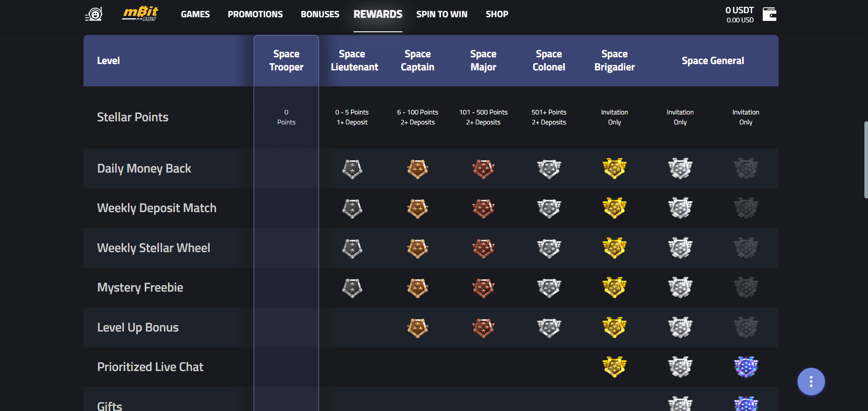Screen dimensions: 868x411
Task: Click the Space Major badge for Level Up Bonus
Action: click(x=549, y=327)
